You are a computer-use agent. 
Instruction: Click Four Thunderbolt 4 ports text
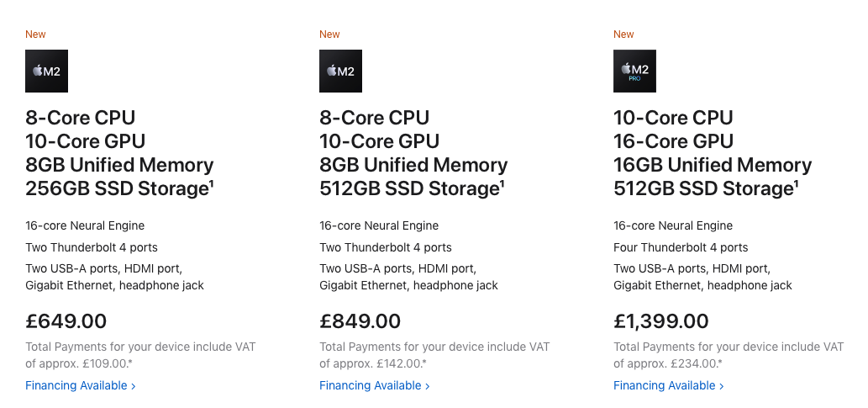coord(681,247)
